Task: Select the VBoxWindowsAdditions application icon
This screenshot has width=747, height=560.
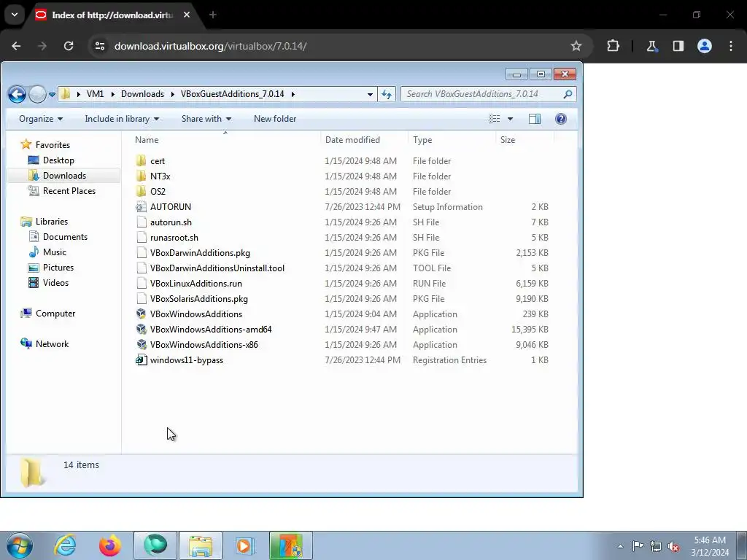Action: pyautogui.click(x=141, y=314)
